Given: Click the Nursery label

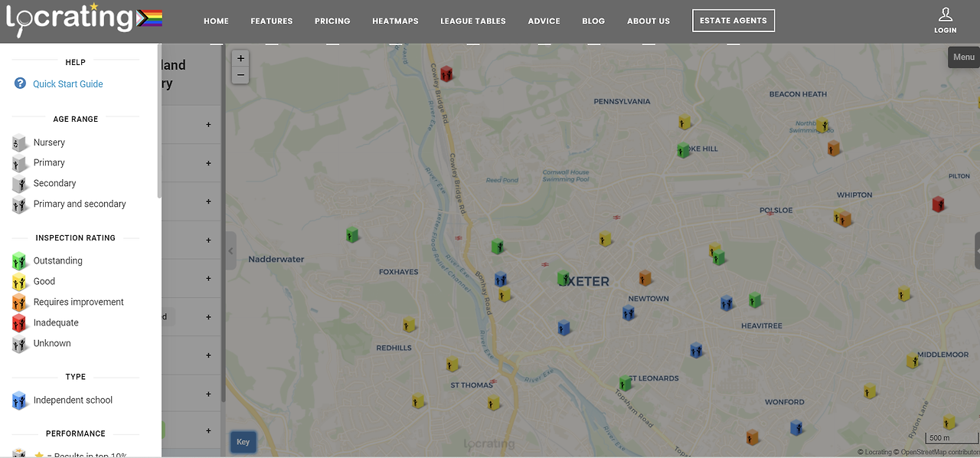Looking at the screenshot, I should pos(49,142).
